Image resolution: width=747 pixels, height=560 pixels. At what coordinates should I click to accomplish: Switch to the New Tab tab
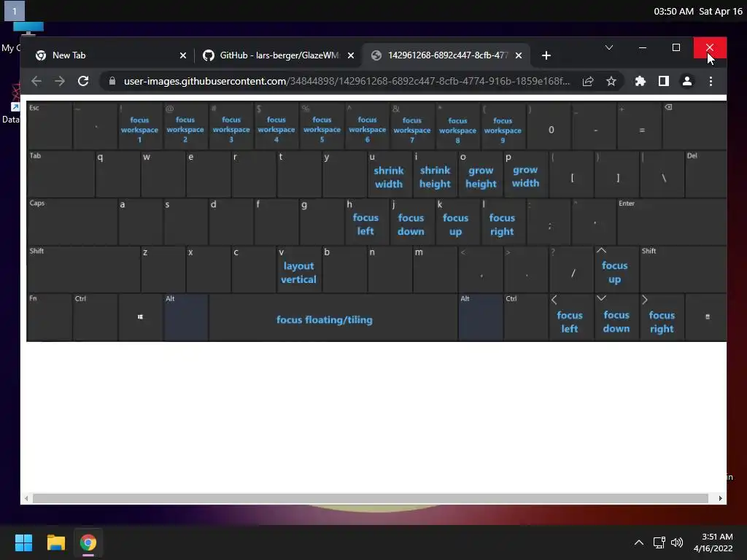(x=109, y=55)
